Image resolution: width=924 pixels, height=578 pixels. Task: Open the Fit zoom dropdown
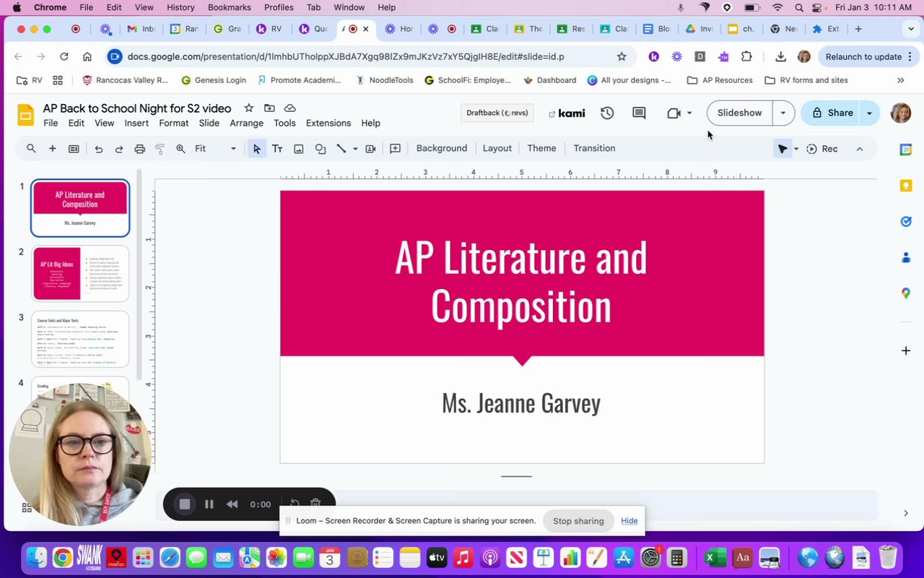215,149
